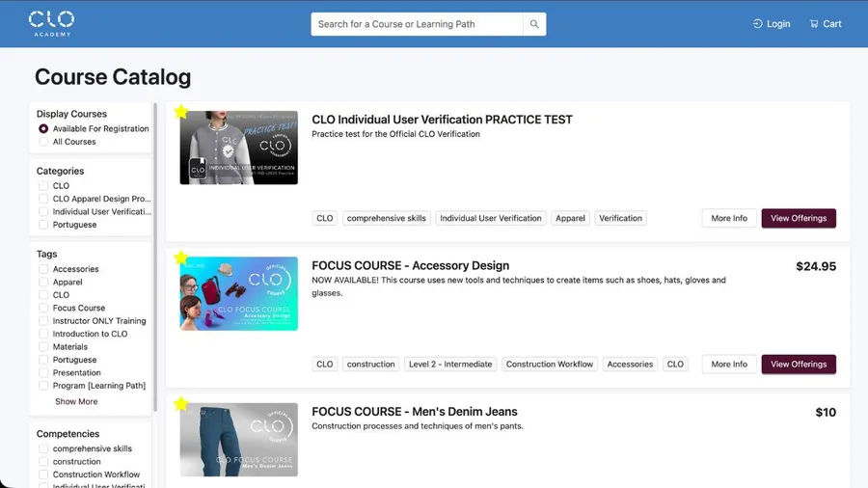Click CLO chip on Practice Test card
868x488 pixels.
click(x=324, y=218)
